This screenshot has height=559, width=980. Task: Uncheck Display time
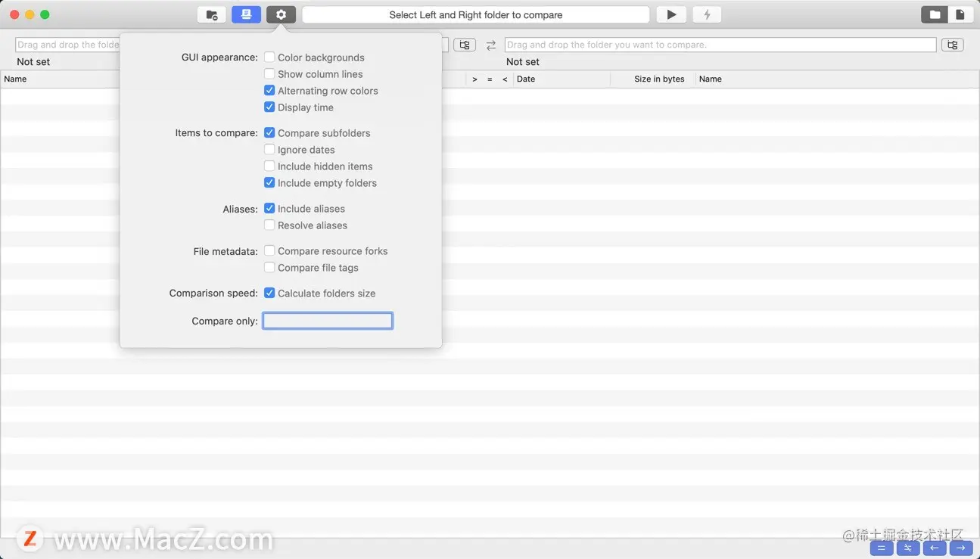pyautogui.click(x=269, y=107)
